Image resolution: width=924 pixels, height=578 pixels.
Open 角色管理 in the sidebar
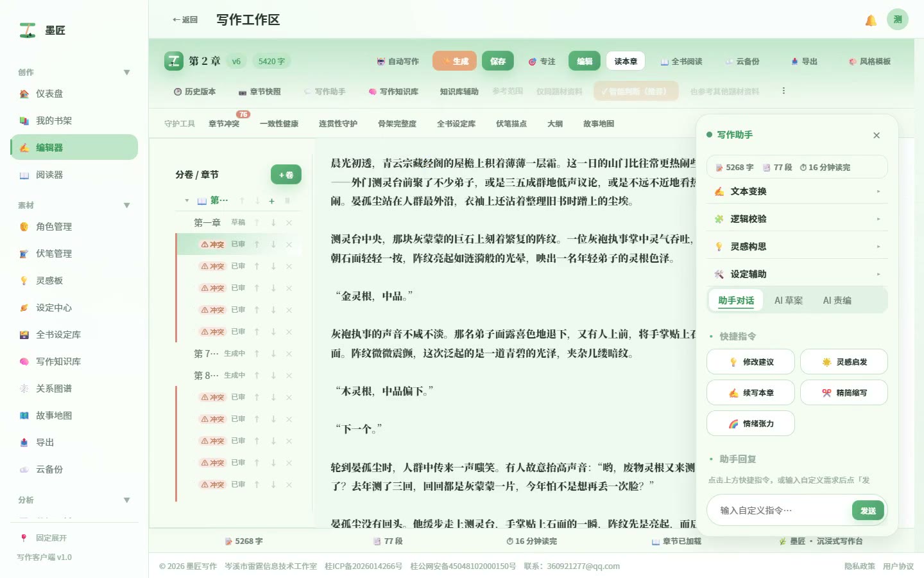coord(74,227)
